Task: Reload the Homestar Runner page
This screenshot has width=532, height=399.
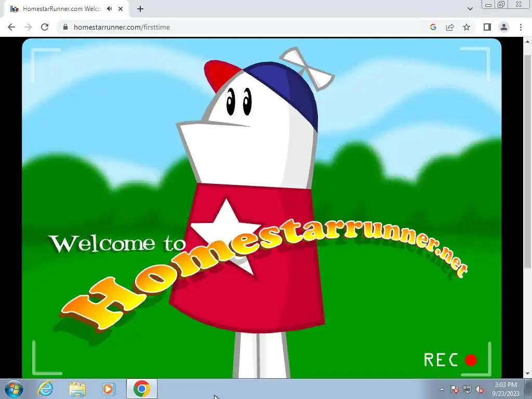Action: (x=45, y=27)
